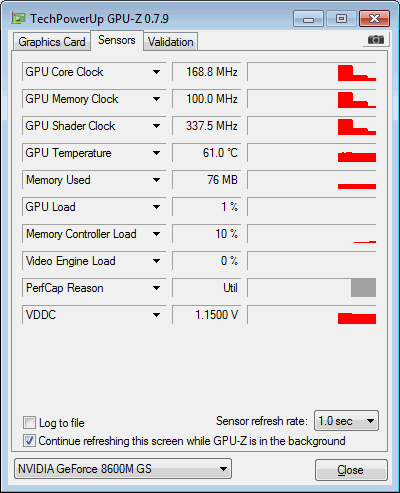Switch to the Validation tab
Image resolution: width=400 pixels, height=493 pixels.
click(171, 42)
